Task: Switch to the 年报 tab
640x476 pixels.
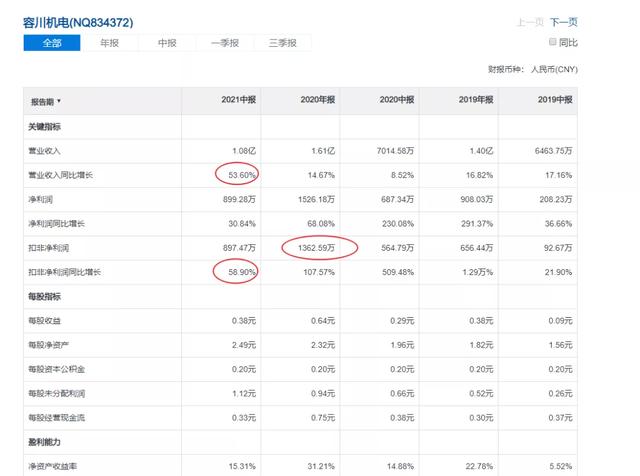Action: pyautogui.click(x=109, y=43)
